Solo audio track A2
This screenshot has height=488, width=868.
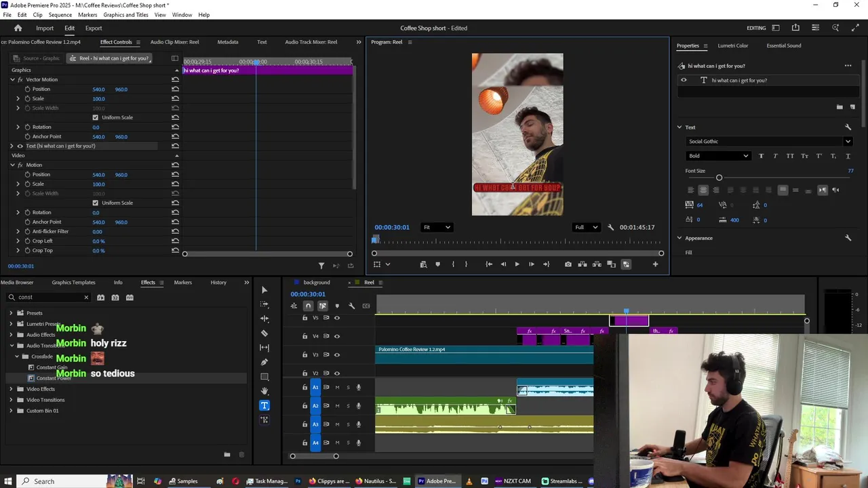[x=348, y=406]
